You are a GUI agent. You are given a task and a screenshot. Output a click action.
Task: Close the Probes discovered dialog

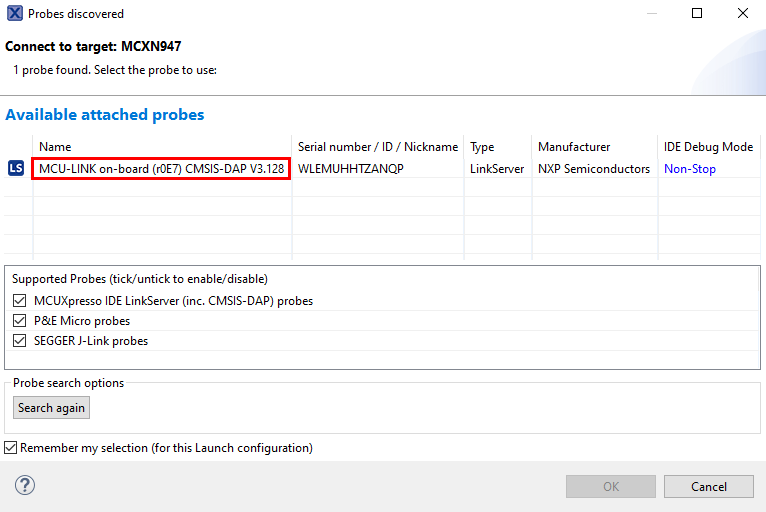coord(743,14)
